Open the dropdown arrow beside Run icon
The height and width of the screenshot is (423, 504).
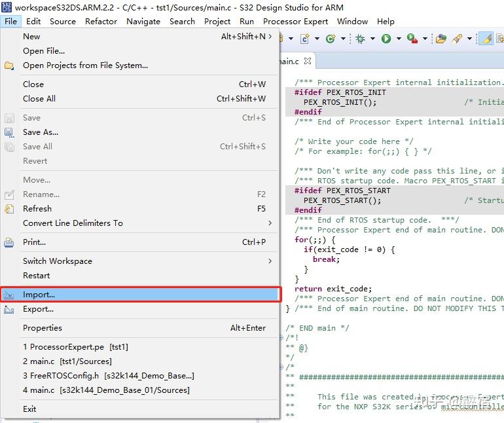(x=398, y=39)
